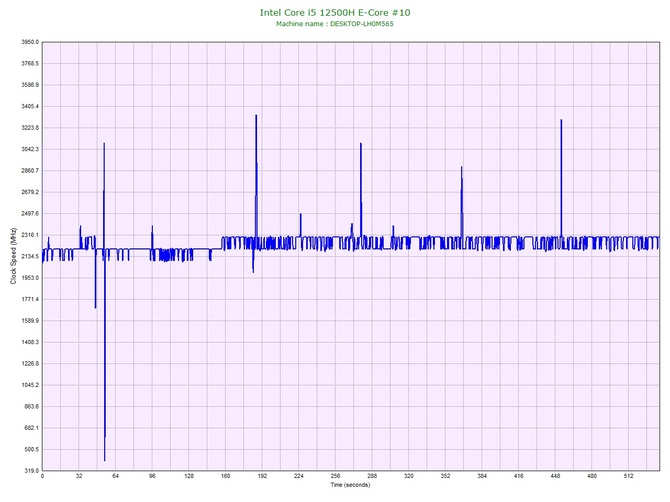Select the 3586.9 y-axis value
The height and width of the screenshot is (502, 670).
point(30,85)
